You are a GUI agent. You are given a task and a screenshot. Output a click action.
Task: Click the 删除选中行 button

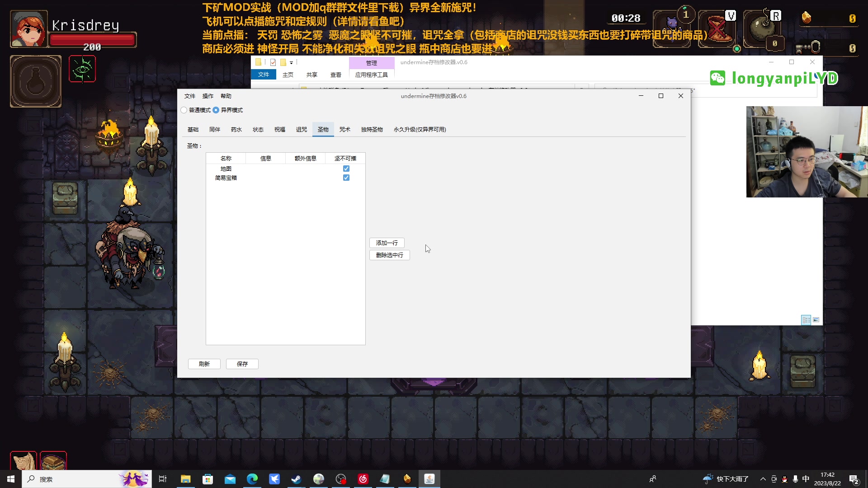click(x=390, y=255)
